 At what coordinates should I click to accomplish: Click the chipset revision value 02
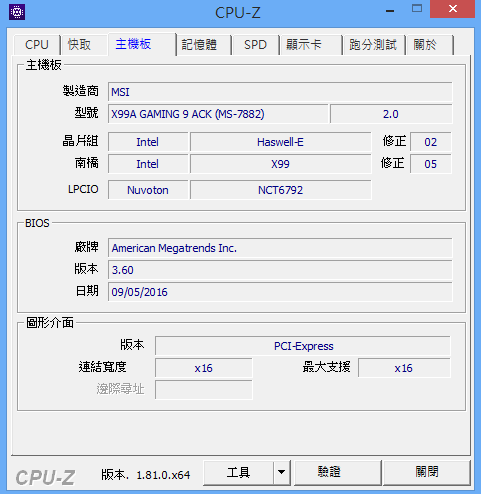click(x=431, y=142)
